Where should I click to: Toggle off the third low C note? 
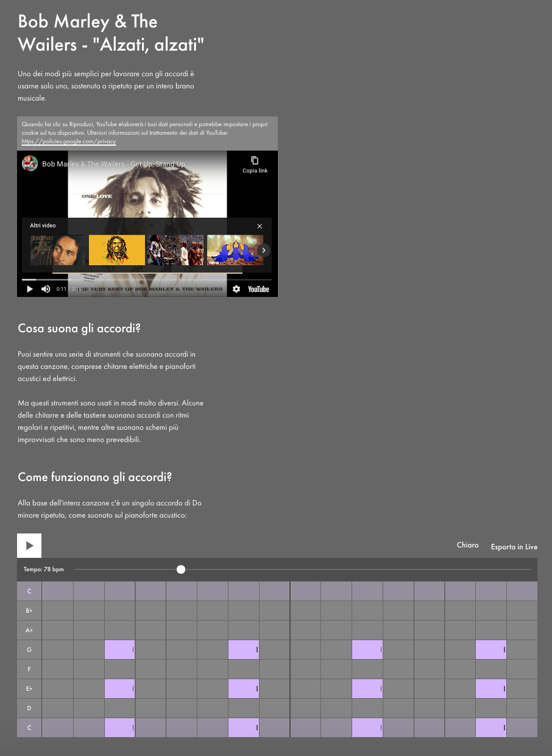coord(367,728)
